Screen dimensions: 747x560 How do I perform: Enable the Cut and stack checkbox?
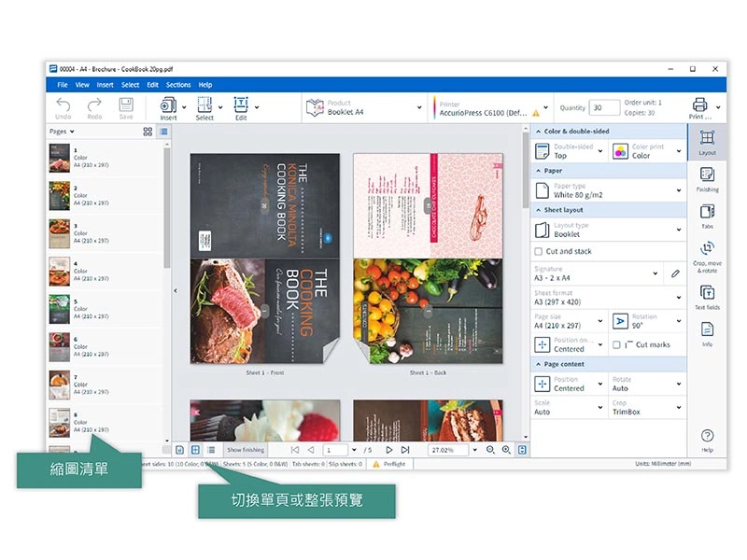pyautogui.click(x=538, y=251)
